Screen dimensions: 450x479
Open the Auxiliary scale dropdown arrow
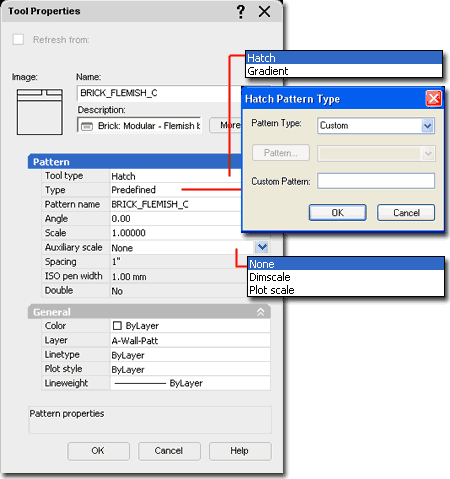point(262,247)
